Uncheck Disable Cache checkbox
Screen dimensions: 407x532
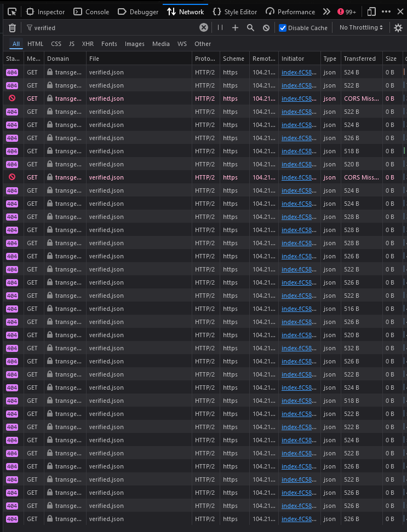(x=283, y=28)
